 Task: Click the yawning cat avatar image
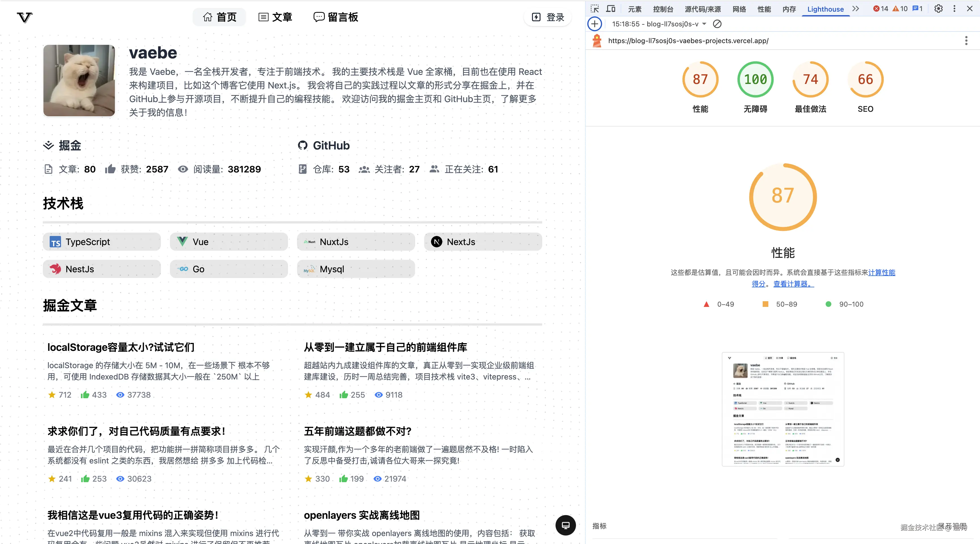point(79,81)
